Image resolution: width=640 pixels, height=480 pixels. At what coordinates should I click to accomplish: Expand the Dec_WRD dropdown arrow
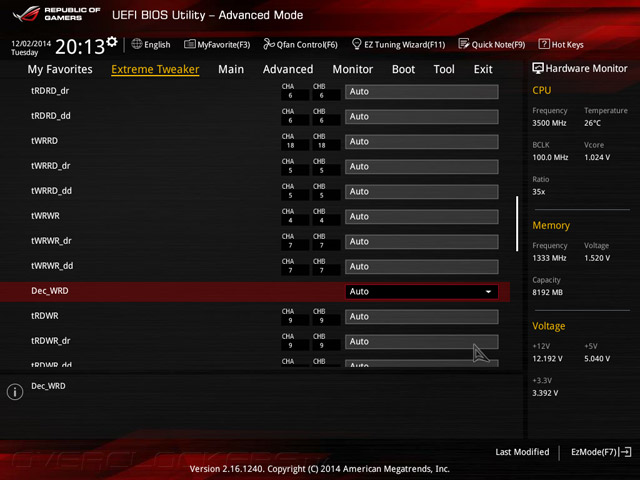point(488,292)
